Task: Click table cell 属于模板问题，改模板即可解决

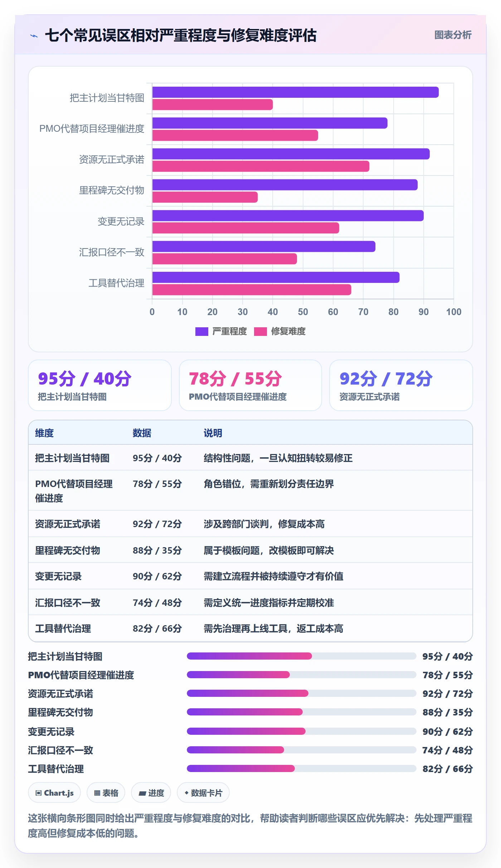Action: 269,550
